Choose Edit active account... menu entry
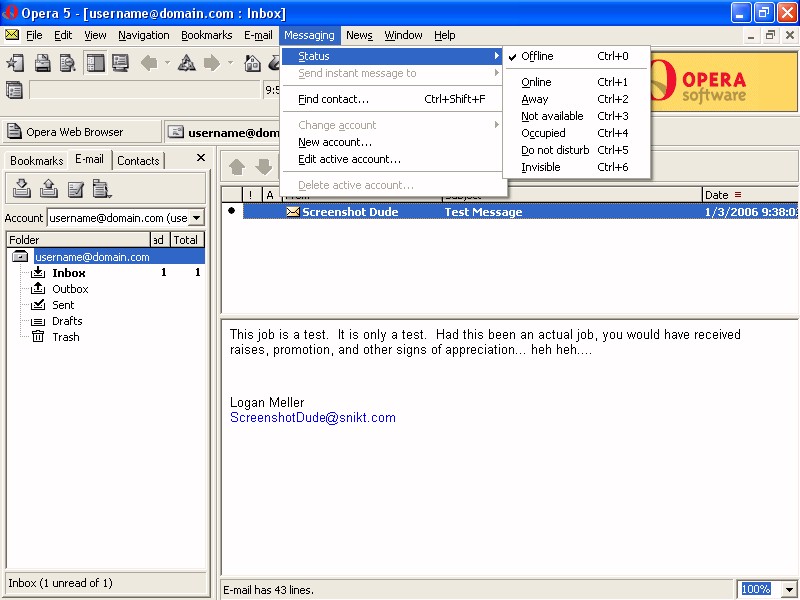800x600 pixels. pos(392,159)
